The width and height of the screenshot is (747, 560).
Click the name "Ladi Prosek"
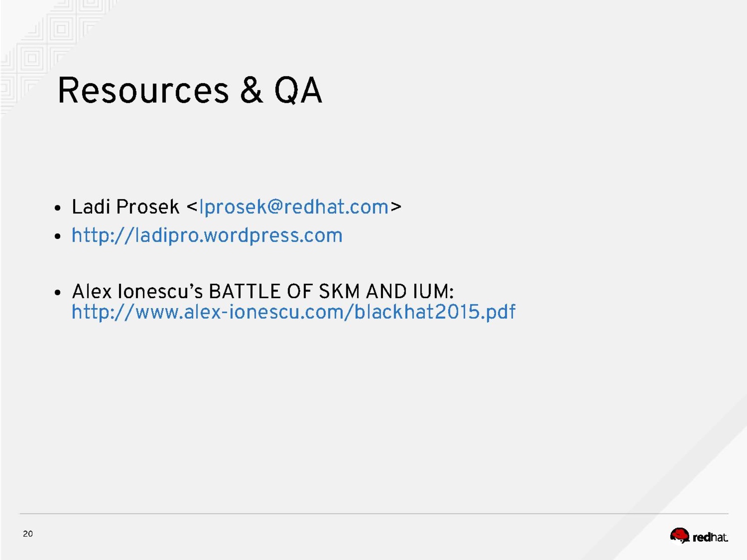click(125, 207)
